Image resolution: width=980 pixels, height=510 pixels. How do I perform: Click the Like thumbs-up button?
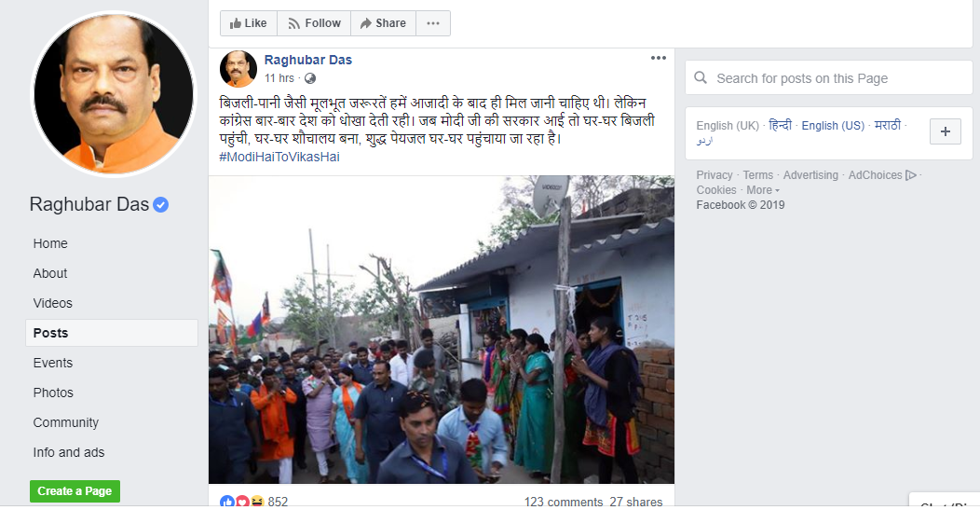click(249, 23)
